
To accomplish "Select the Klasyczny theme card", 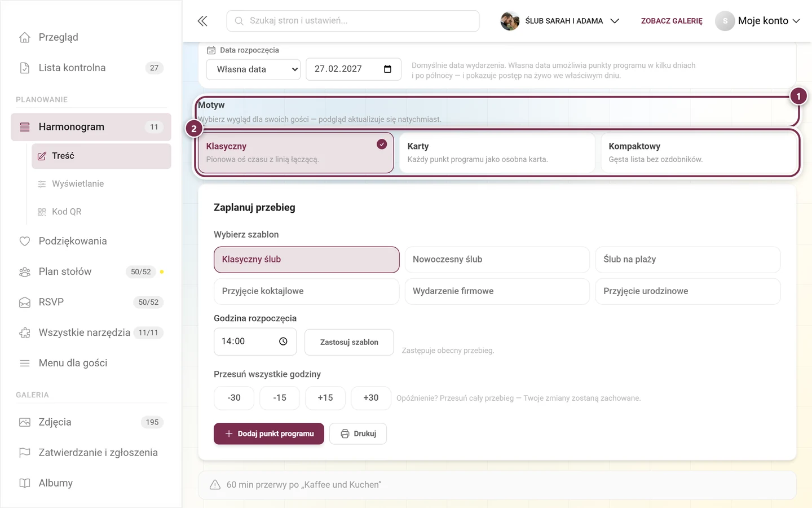I will point(295,152).
